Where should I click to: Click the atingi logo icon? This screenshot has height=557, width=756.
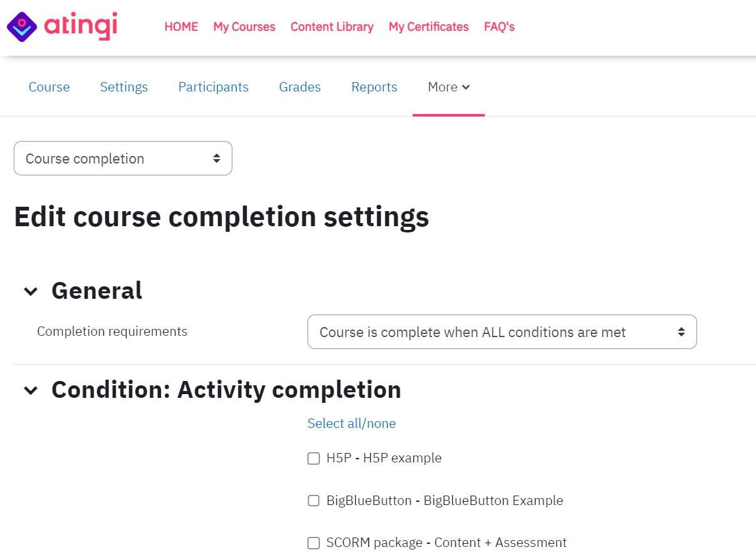[x=22, y=27]
